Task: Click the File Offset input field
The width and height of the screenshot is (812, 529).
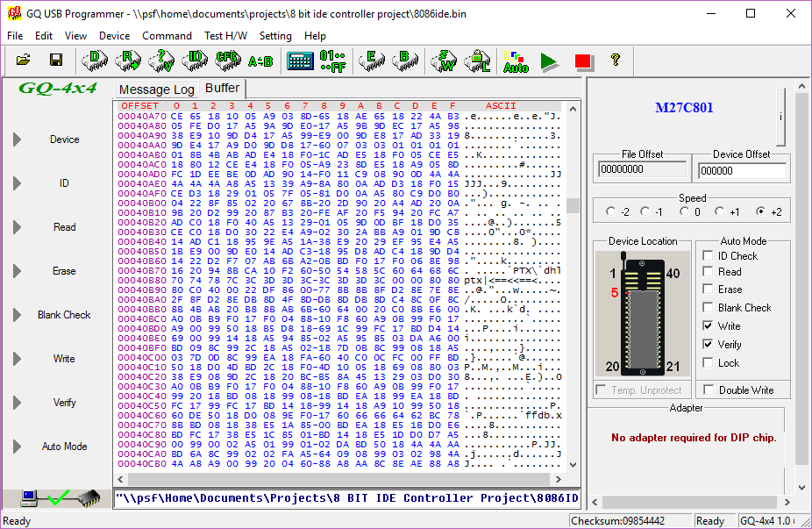Action: point(642,170)
